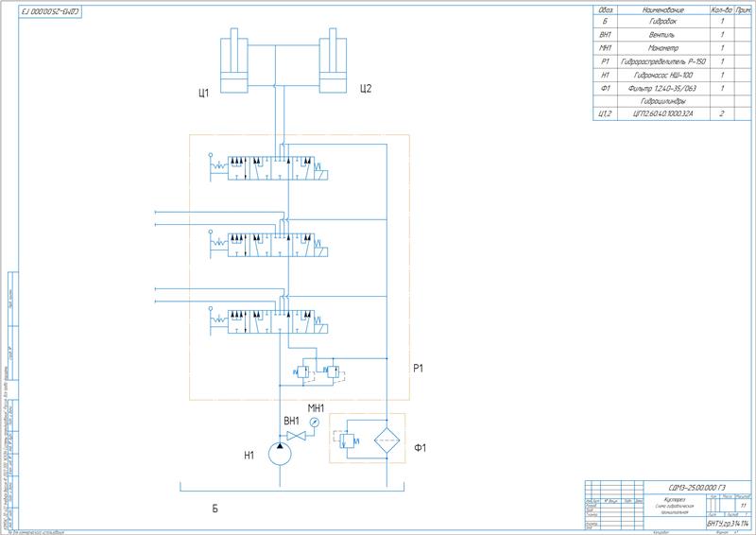Click the 'Гидробак' table cell
The width and height of the screenshot is (756, 535).
click(663, 22)
